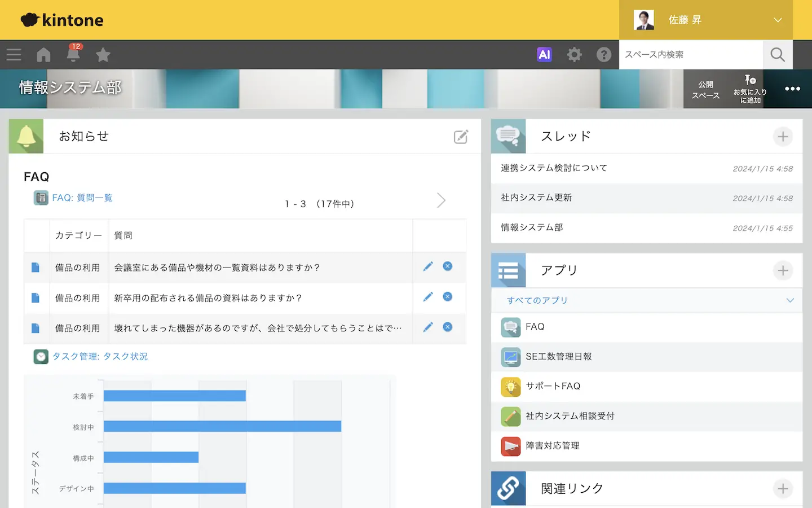Screen dimensions: 812x508
Task: Open the notifications bell icon
Action: click(73, 55)
